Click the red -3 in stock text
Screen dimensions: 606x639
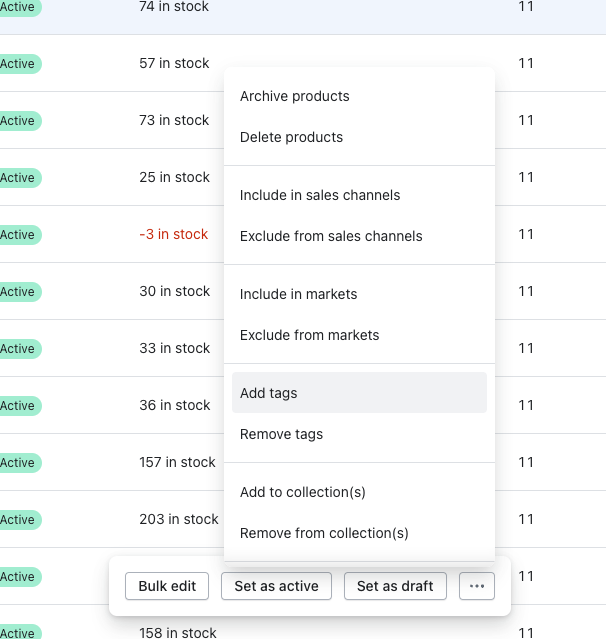(x=174, y=234)
